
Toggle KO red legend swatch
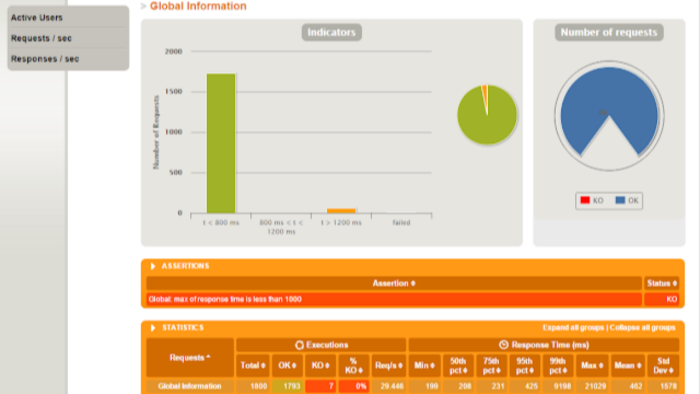[x=585, y=200]
